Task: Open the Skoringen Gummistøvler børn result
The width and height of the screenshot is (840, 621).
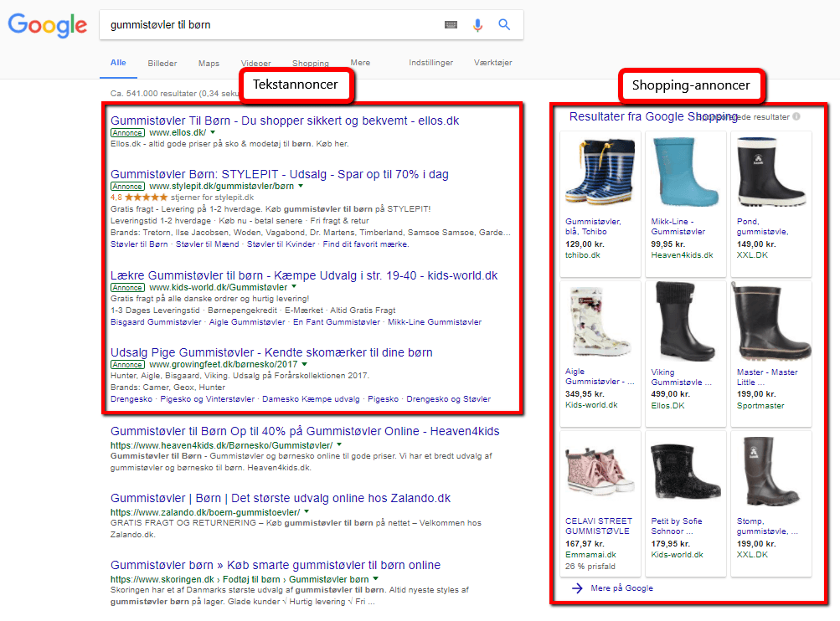Action: pyautogui.click(x=276, y=565)
